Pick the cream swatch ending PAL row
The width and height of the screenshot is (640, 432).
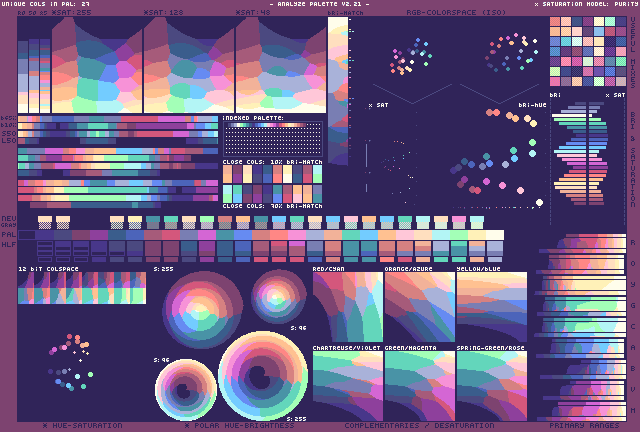495,235
